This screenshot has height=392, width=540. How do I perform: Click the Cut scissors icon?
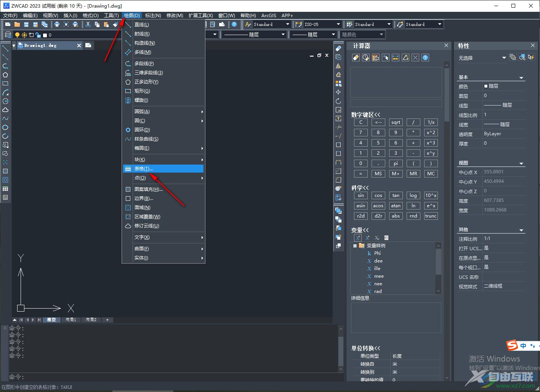pos(88,24)
